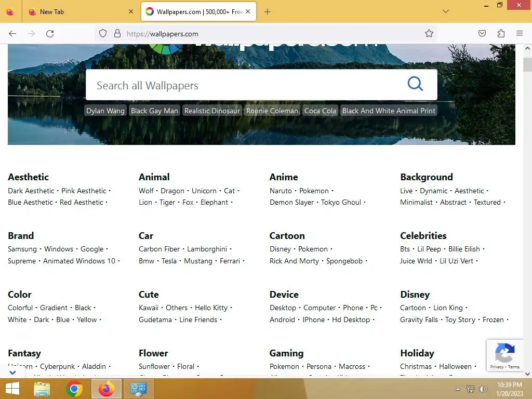Click the Unicorn link under Animal
This screenshot has height=399, width=532.
click(204, 191)
